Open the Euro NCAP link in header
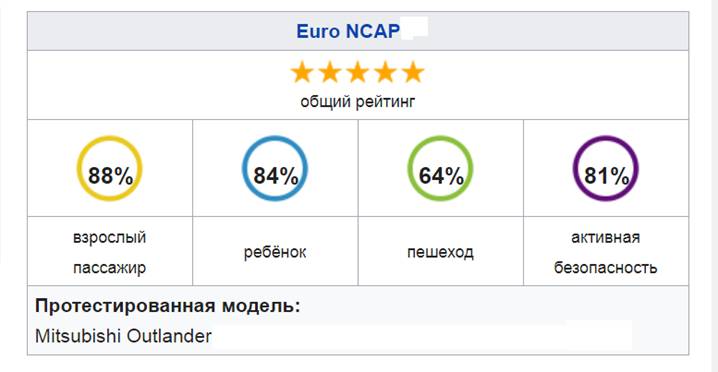The height and width of the screenshot is (372, 718). click(x=348, y=31)
